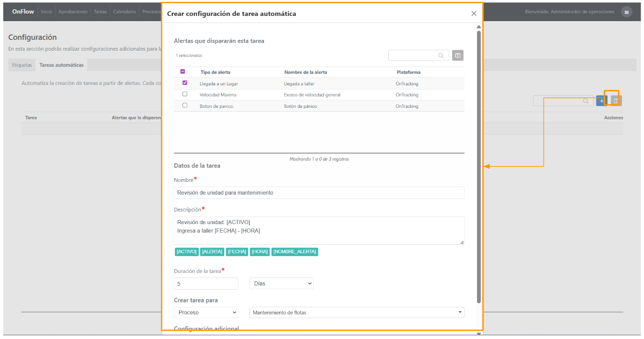Screen dimensions: 644x339
Task: Add a new automatic task with plus button
Action: point(601,100)
